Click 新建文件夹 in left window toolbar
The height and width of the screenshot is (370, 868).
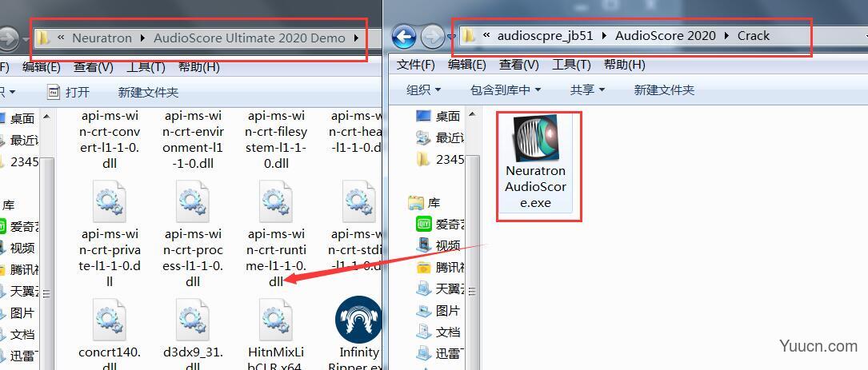(148, 93)
